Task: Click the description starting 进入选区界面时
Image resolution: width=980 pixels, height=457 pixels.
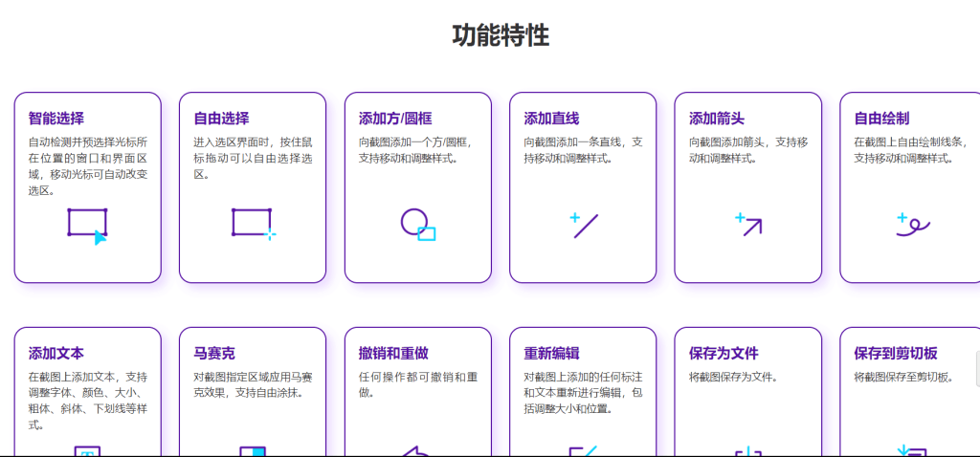Action: coord(253,158)
